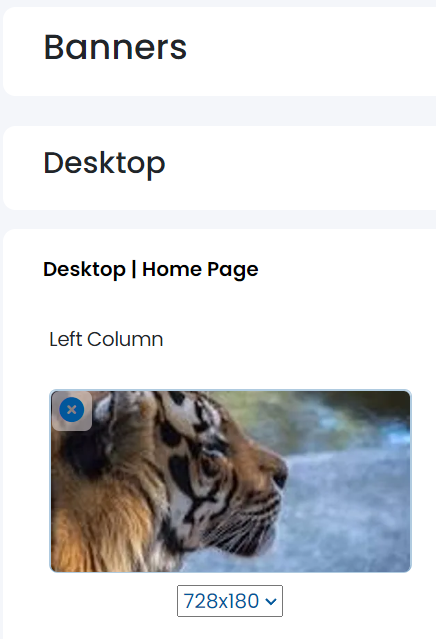
Task: Click the gray box around the remove icon
Action: coord(72,411)
